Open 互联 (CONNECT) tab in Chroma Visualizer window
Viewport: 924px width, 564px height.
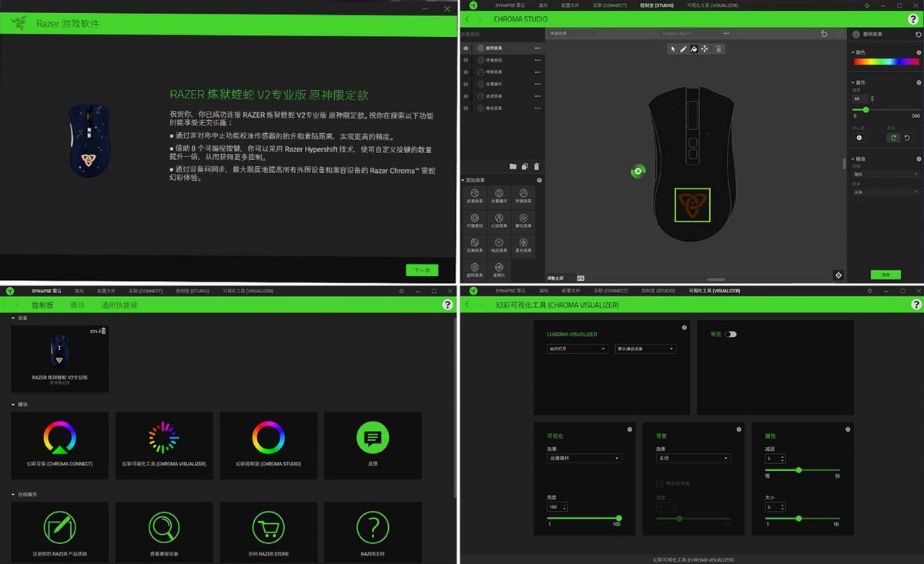(x=609, y=291)
